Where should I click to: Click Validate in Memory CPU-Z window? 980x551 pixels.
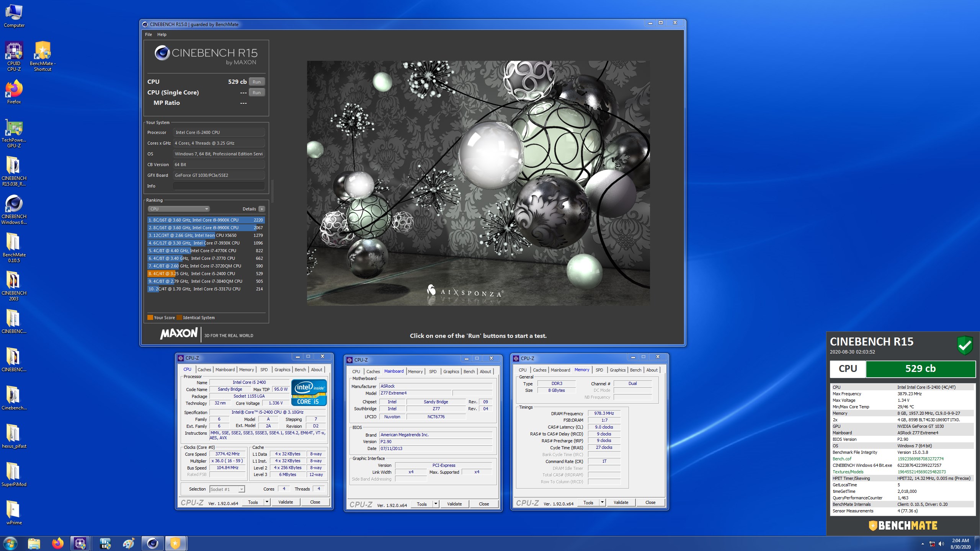[x=621, y=503]
